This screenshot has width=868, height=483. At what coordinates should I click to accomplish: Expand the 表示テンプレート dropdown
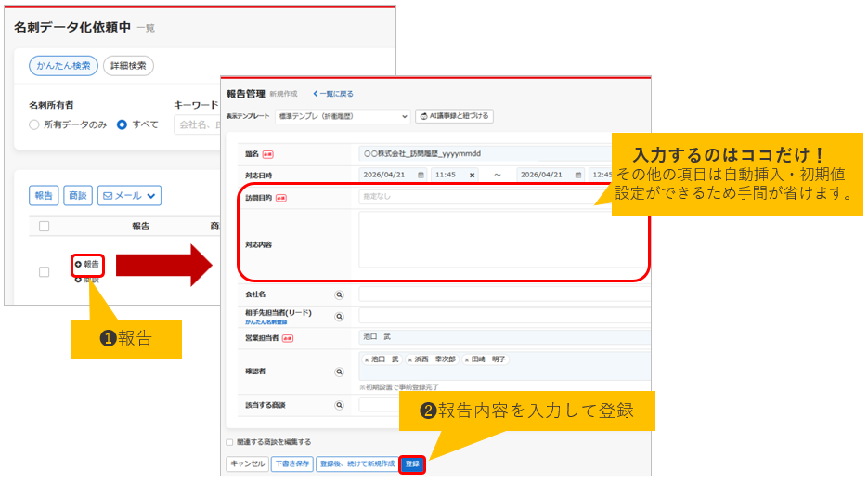343,117
